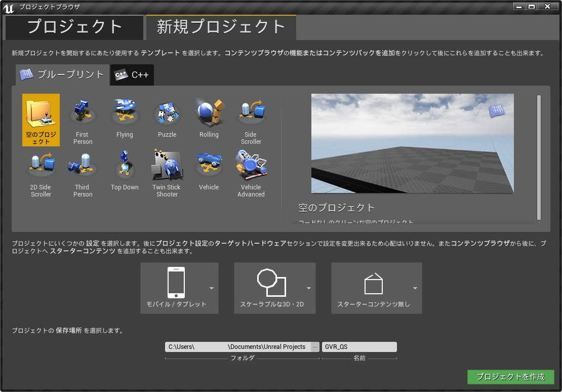Click the Unreal Engine logo in title bar
This screenshot has width=562, height=392.
tap(9, 8)
